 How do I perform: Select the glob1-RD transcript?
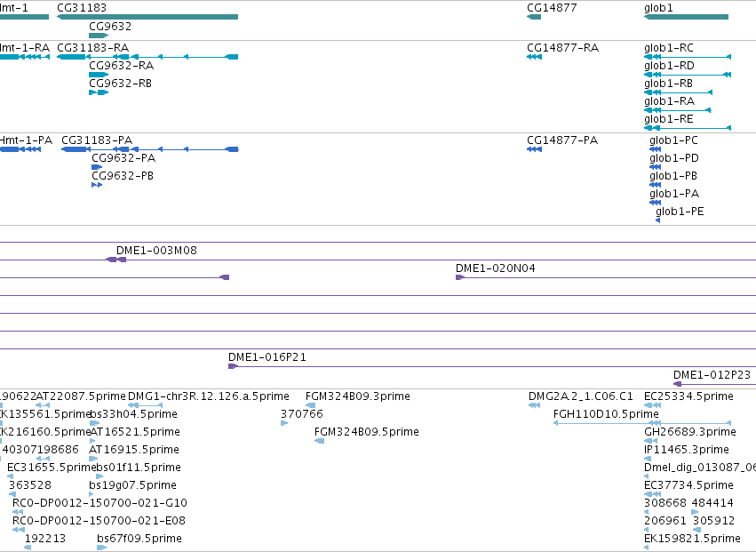pos(688,75)
